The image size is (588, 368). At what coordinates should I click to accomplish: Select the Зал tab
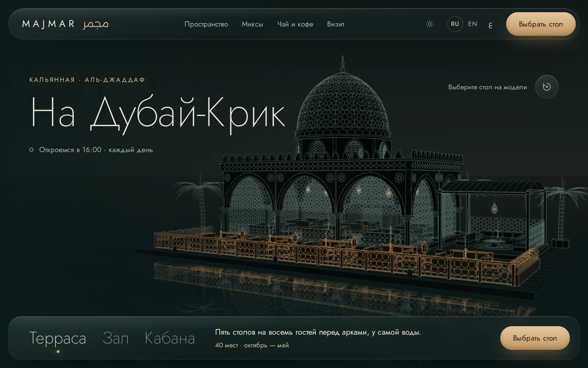coord(115,338)
